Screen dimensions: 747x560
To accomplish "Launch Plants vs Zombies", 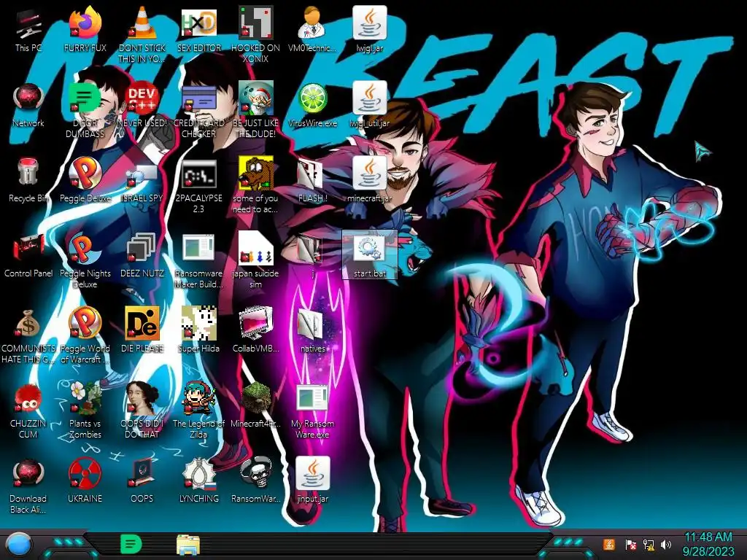I will coord(85,411).
